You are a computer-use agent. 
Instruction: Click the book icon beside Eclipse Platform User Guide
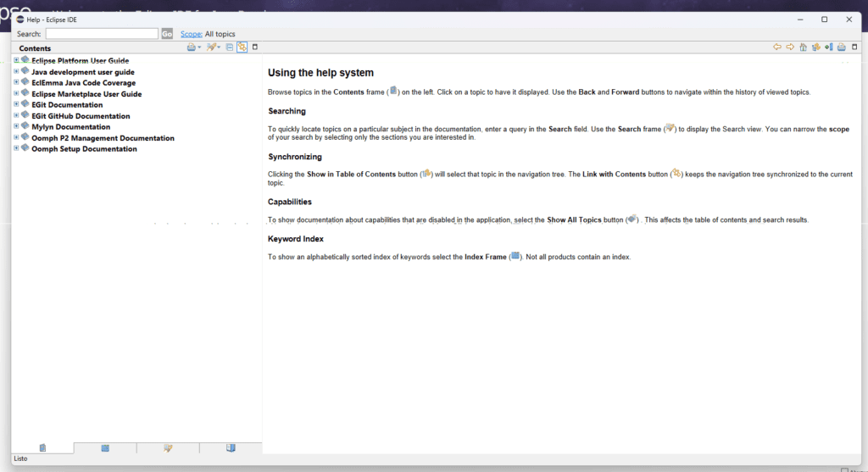[25, 60]
